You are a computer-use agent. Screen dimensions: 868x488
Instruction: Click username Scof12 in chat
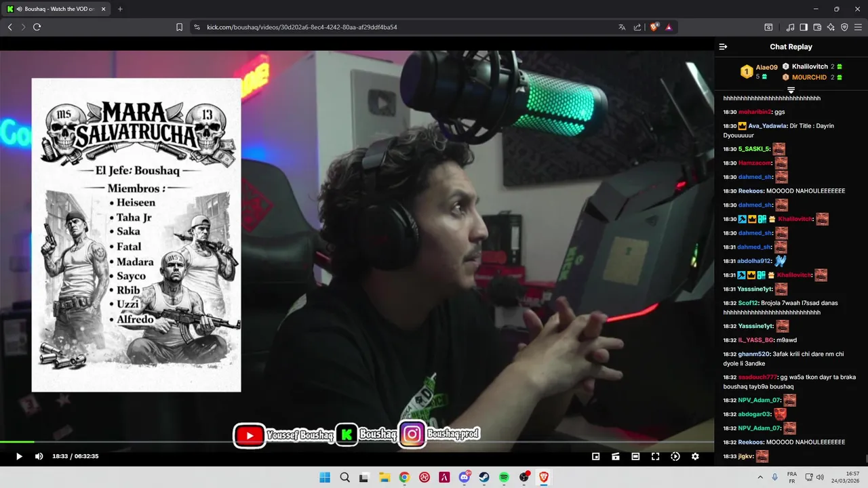[749, 303]
